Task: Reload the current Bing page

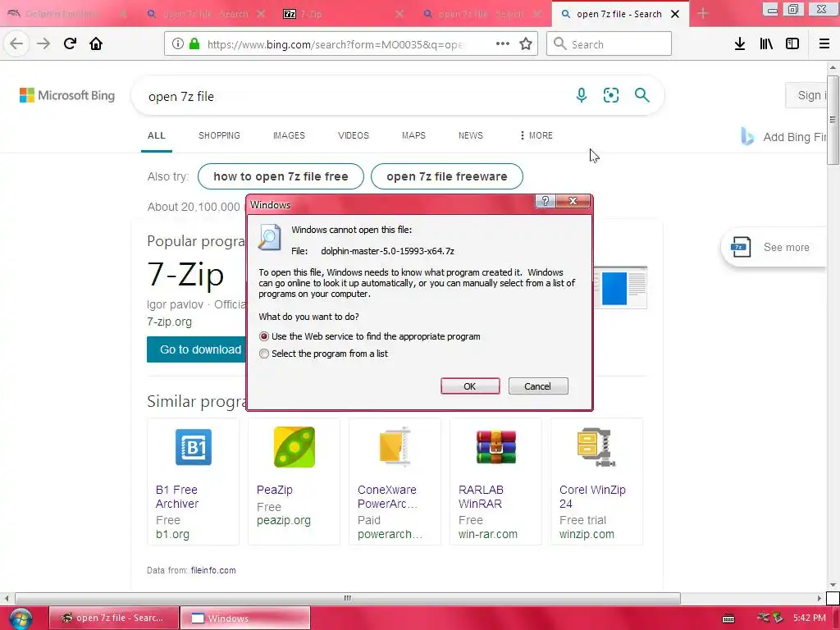Action: coord(70,43)
